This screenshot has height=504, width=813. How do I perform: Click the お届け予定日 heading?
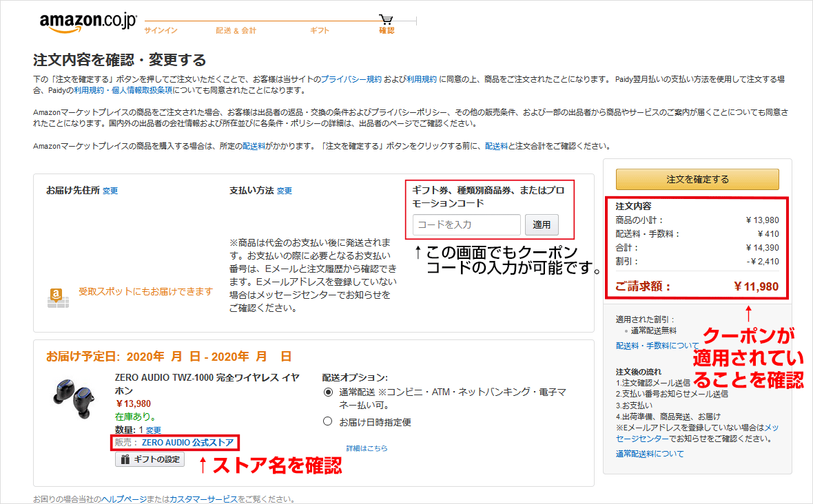click(169, 357)
